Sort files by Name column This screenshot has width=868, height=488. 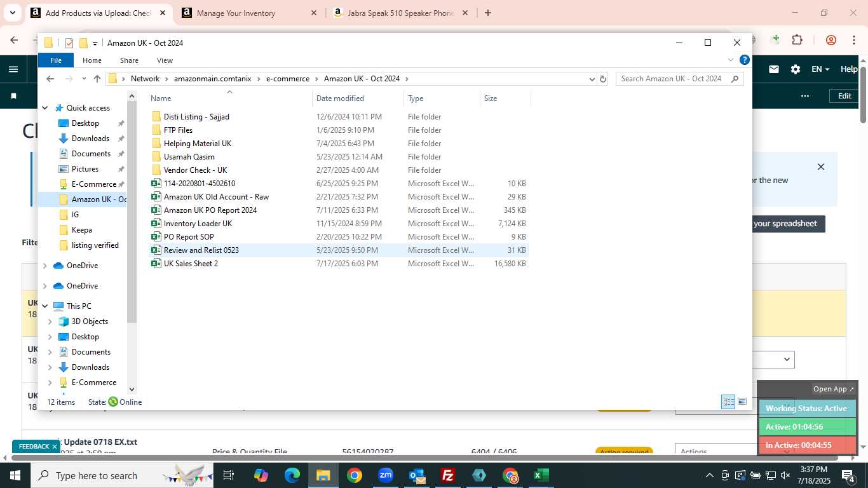(230, 98)
